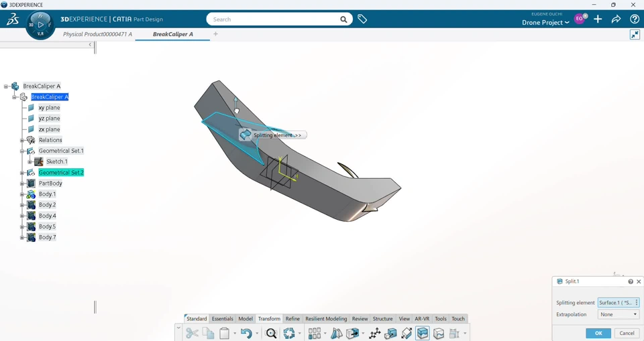Select the highlighted Split tool icon
The width and height of the screenshot is (644, 341).
click(x=422, y=333)
